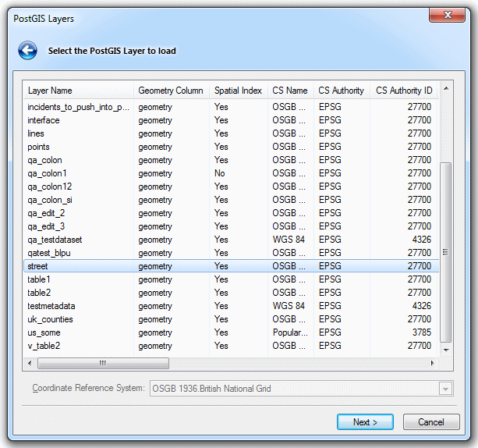Click horizontal scrollbar left arrow

tap(30, 364)
